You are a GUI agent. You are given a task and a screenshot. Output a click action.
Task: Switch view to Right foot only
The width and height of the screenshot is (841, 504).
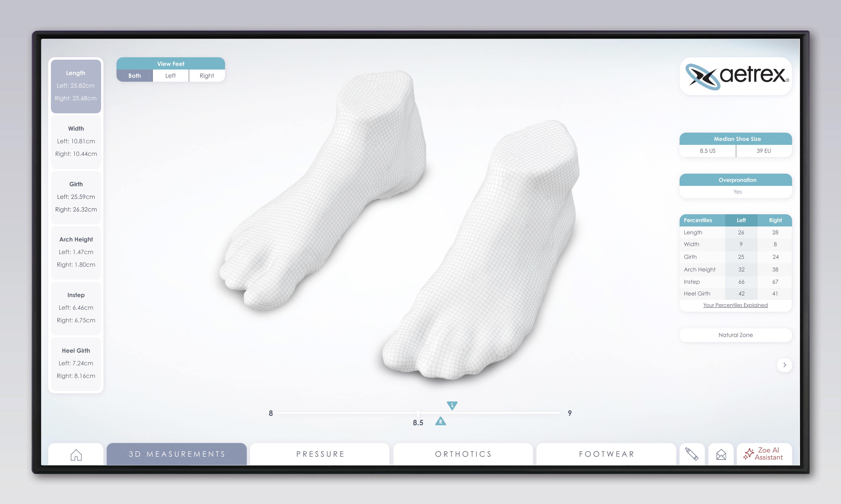point(207,76)
